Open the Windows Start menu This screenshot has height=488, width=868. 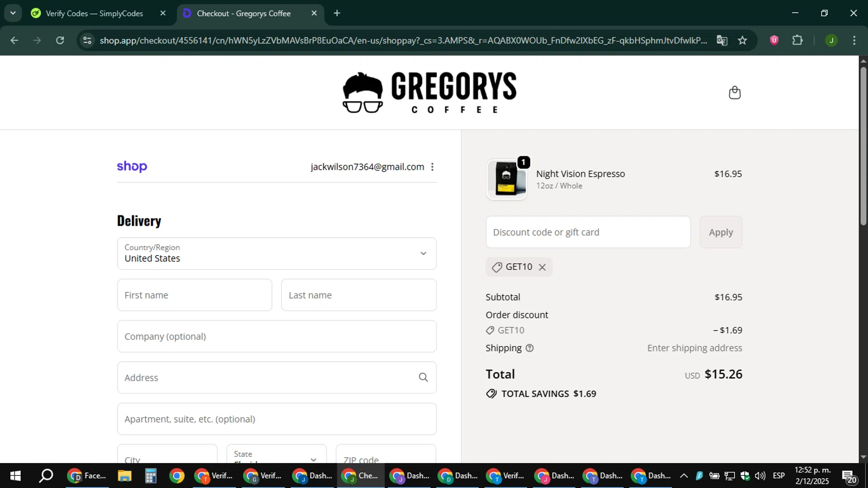[15, 476]
